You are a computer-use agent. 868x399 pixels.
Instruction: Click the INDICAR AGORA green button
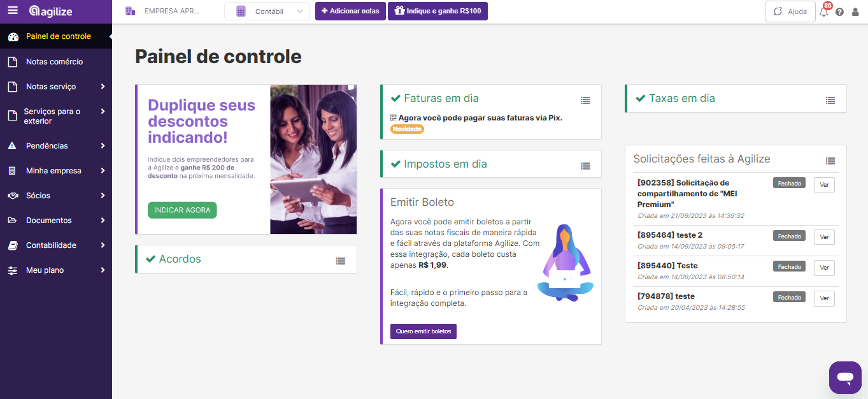click(182, 210)
